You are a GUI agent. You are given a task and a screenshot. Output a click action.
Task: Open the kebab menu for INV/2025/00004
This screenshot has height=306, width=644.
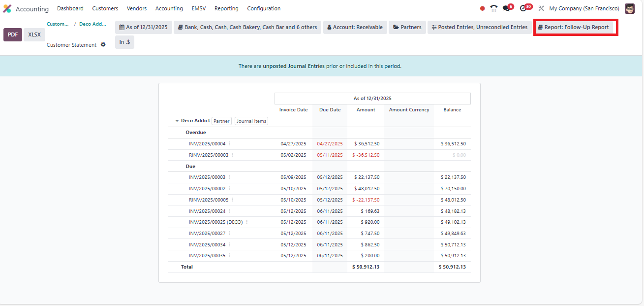[x=230, y=144]
